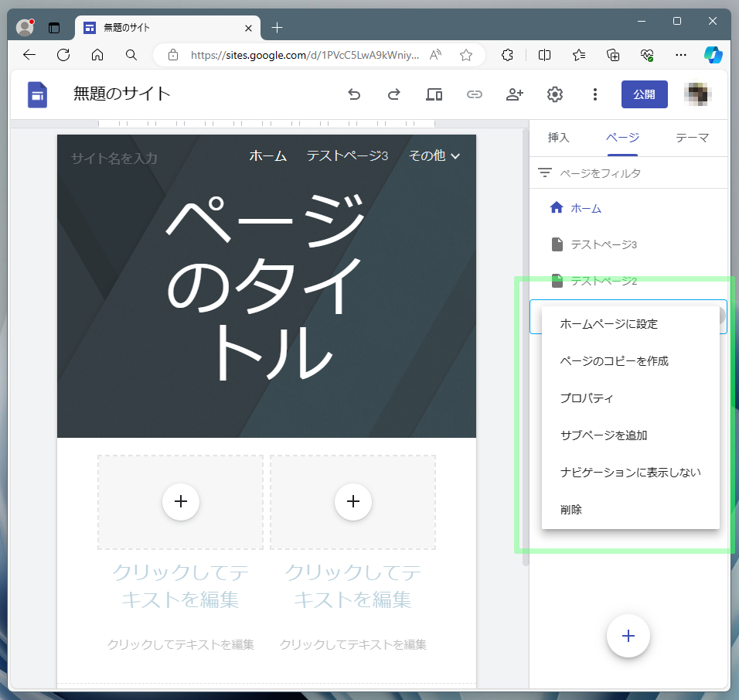Click plus in right content placeholder

(353, 501)
